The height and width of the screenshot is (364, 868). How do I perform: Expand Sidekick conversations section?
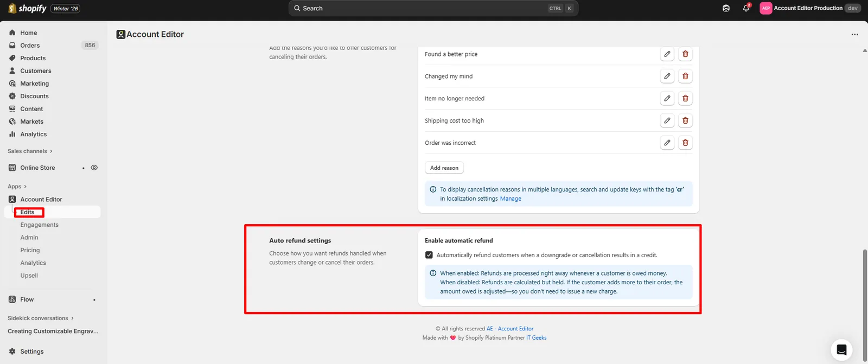click(x=41, y=318)
